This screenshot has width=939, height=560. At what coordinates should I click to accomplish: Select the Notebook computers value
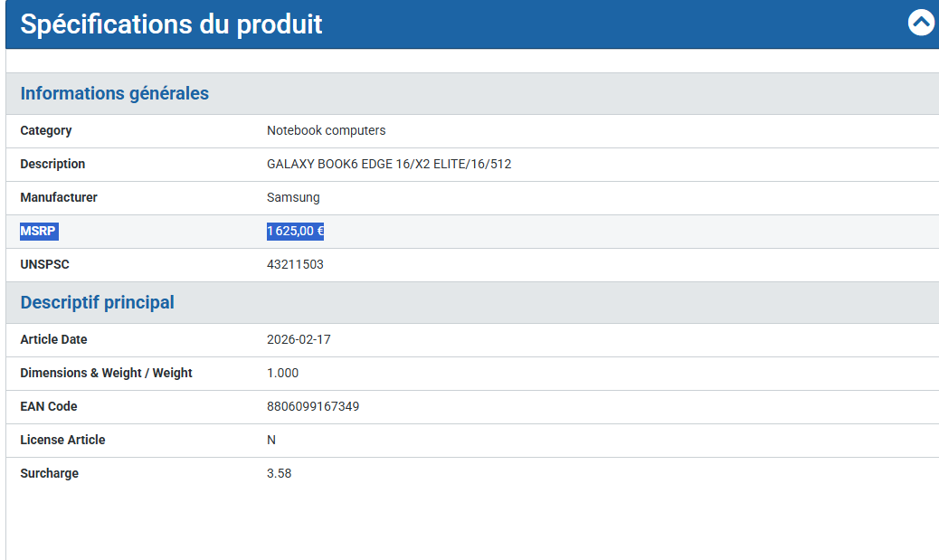pos(327,130)
